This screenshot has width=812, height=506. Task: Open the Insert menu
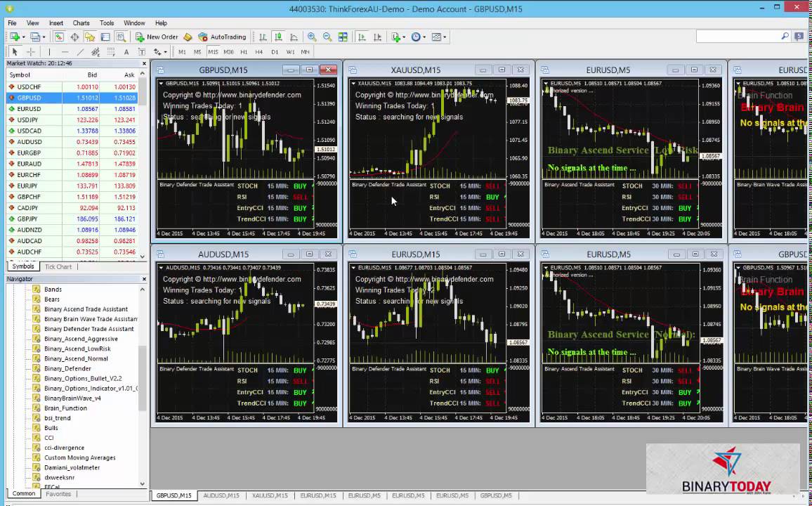[x=56, y=22]
